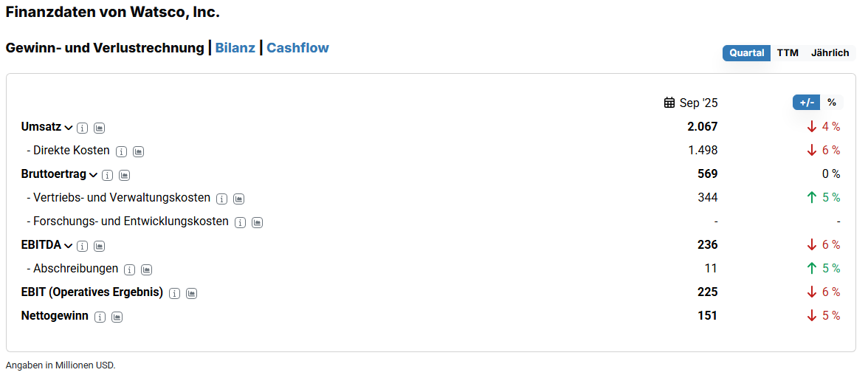This screenshot has width=868, height=378.
Task: Switch change display to +/- mode
Action: [x=807, y=103]
